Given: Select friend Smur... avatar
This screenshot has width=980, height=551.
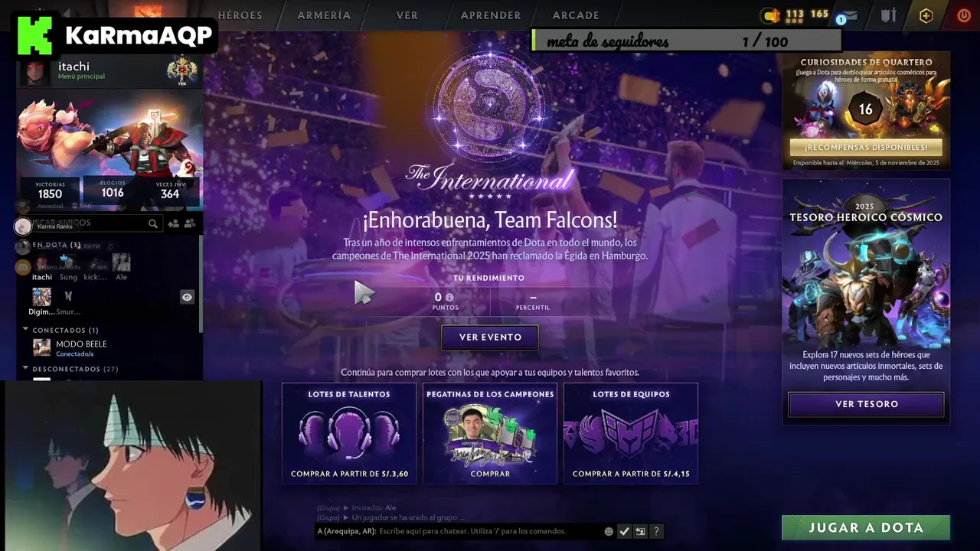Looking at the screenshot, I should [68, 297].
